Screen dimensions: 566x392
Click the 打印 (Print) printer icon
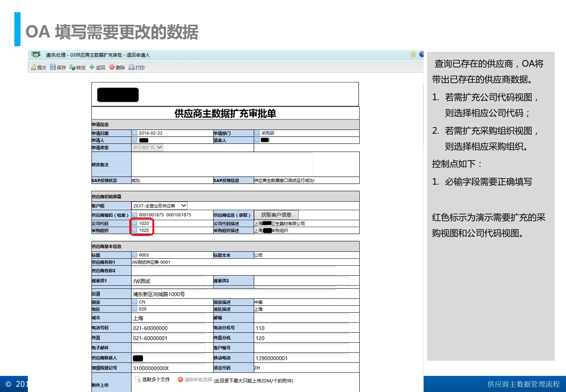131,68
